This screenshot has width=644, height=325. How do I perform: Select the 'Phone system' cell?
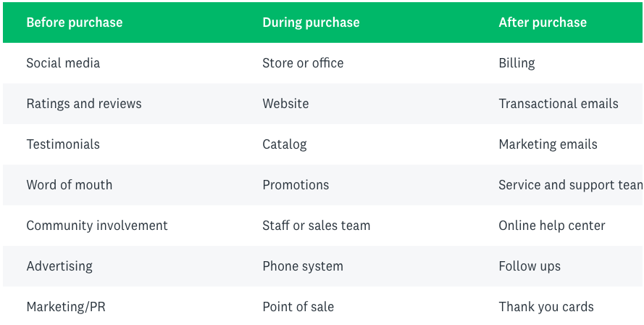click(303, 266)
